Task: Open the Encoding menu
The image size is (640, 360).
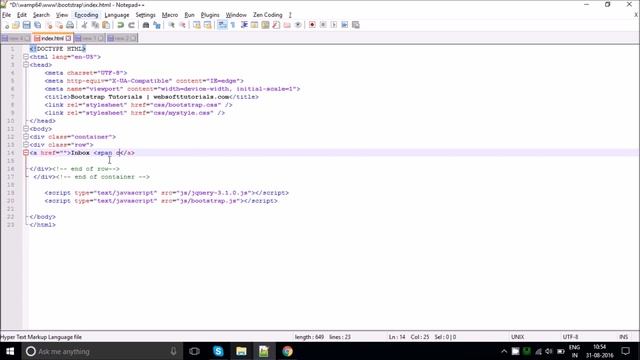Action: coord(86,15)
